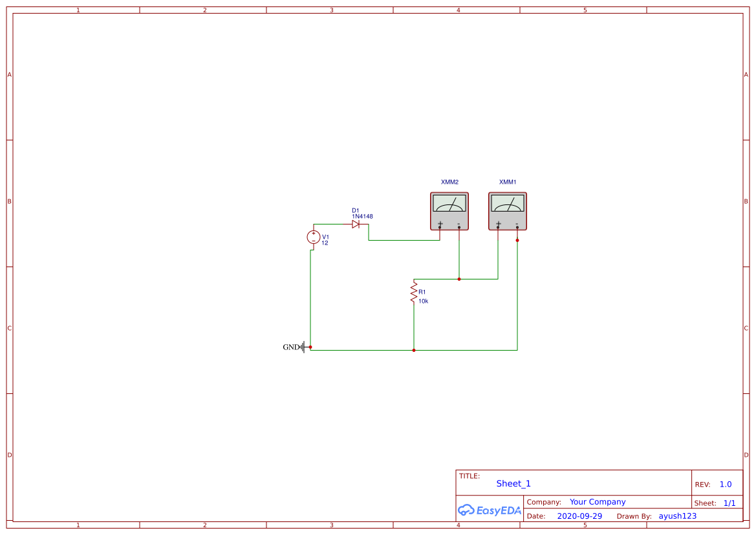The width and height of the screenshot is (756, 535).
Task: Click the Sheet_1 title text
Action: pyautogui.click(x=513, y=483)
